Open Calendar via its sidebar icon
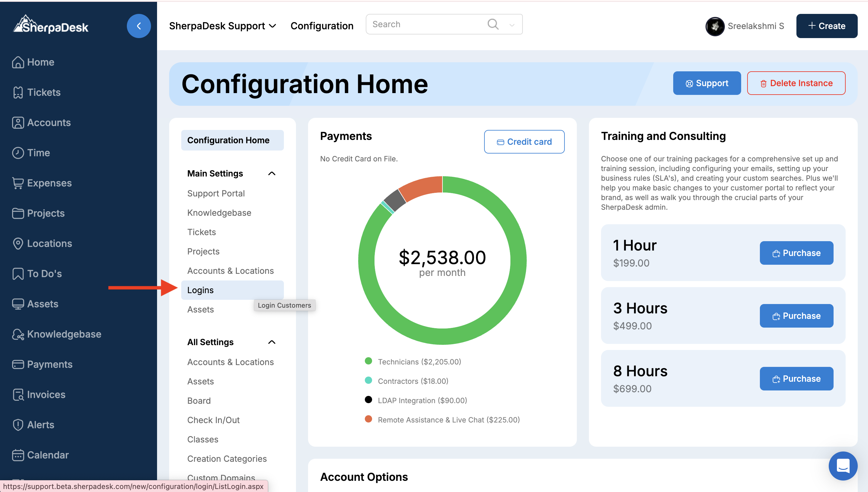Screen dimensions: 868x492 (18, 455)
